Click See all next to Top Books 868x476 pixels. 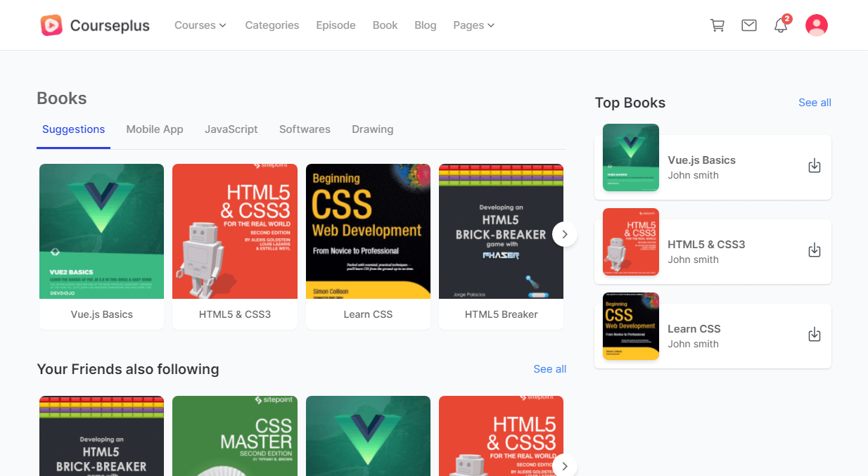tap(815, 103)
